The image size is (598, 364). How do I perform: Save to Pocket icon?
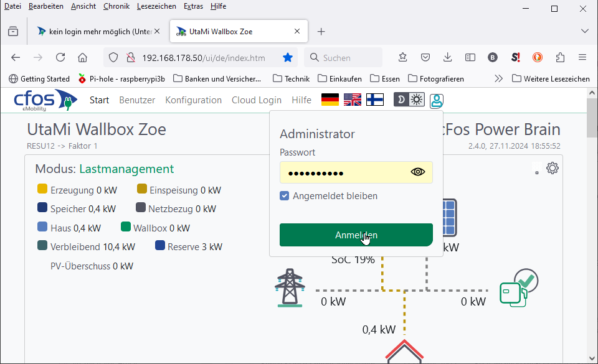tap(425, 57)
